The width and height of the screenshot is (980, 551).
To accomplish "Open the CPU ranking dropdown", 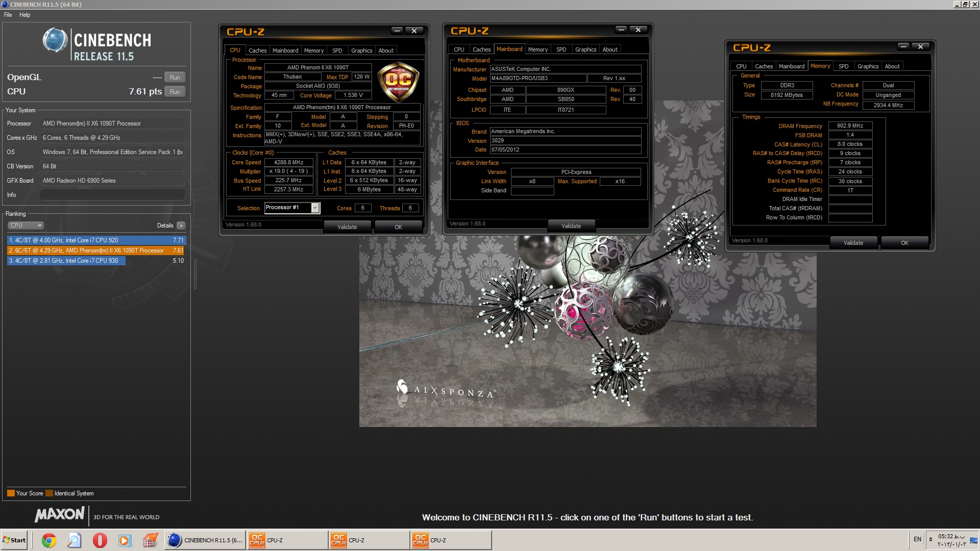I will 26,226.
